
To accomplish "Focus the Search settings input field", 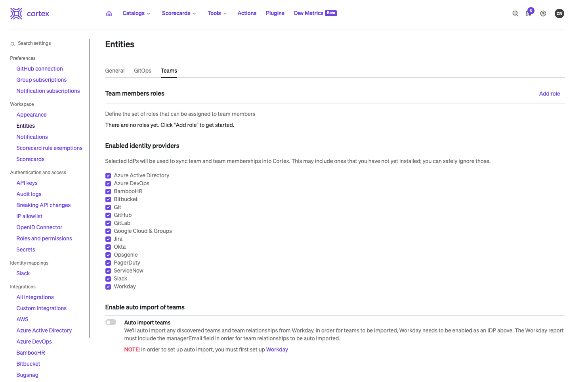I will 52,43.
